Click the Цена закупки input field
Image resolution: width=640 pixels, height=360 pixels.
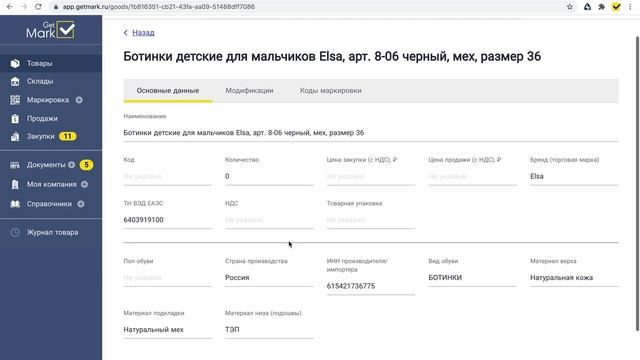coord(371,176)
